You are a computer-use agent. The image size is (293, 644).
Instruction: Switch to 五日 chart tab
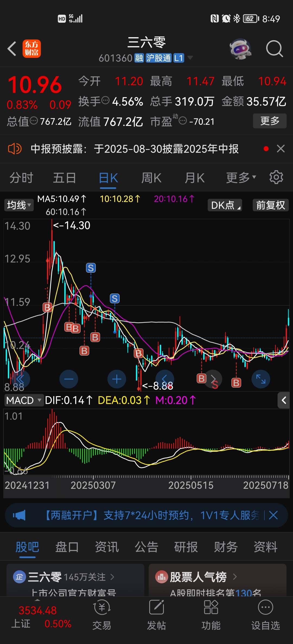click(65, 178)
